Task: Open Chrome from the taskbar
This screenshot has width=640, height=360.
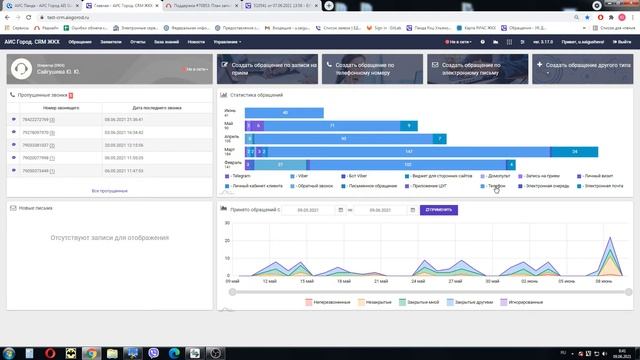Action: tap(91, 353)
